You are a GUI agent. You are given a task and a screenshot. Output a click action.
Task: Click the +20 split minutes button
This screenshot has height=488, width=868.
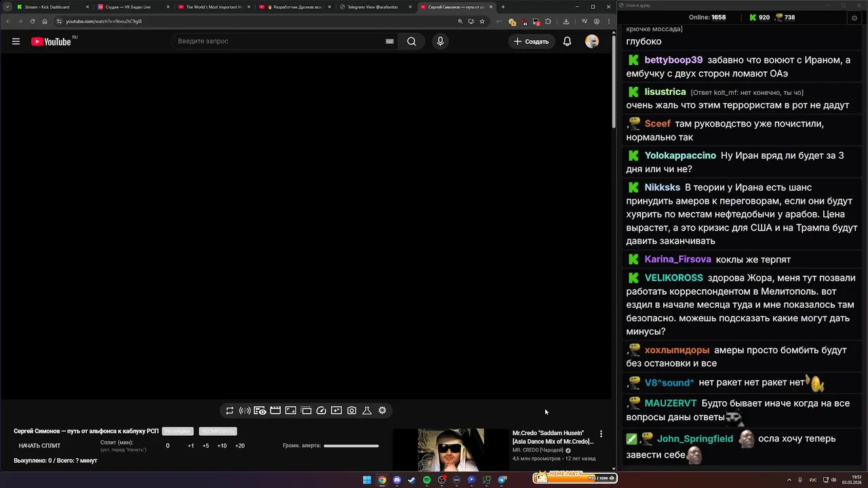coord(239,446)
